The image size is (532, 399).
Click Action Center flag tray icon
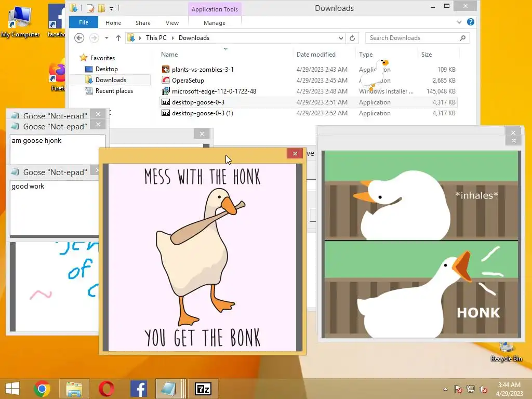pyautogui.click(x=458, y=389)
